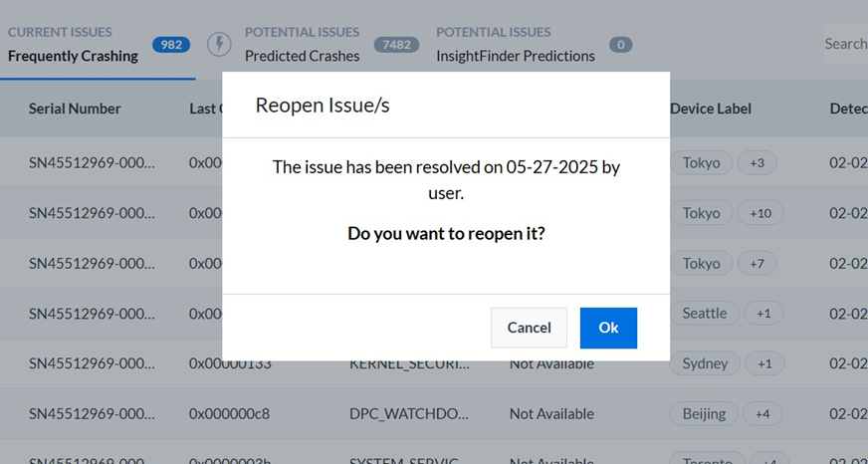Click Cancel in the Reopen Issue dialog
The height and width of the screenshot is (464, 868).
coord(529,328)
